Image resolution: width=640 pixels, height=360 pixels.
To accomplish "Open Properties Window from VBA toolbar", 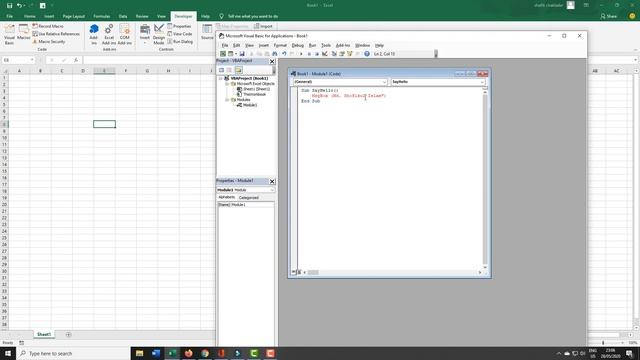I will (342, 54).
